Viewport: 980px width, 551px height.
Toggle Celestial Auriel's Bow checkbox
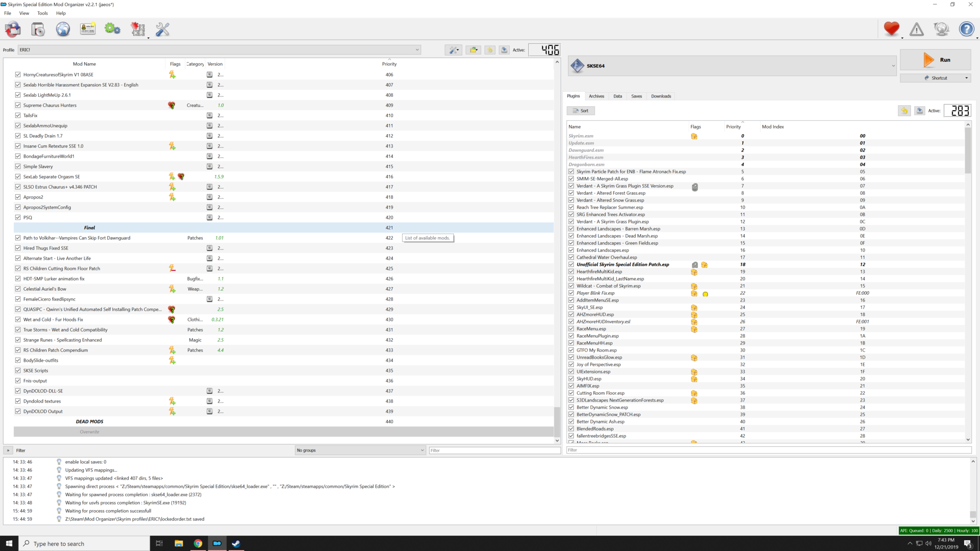(x=18, y=289)
